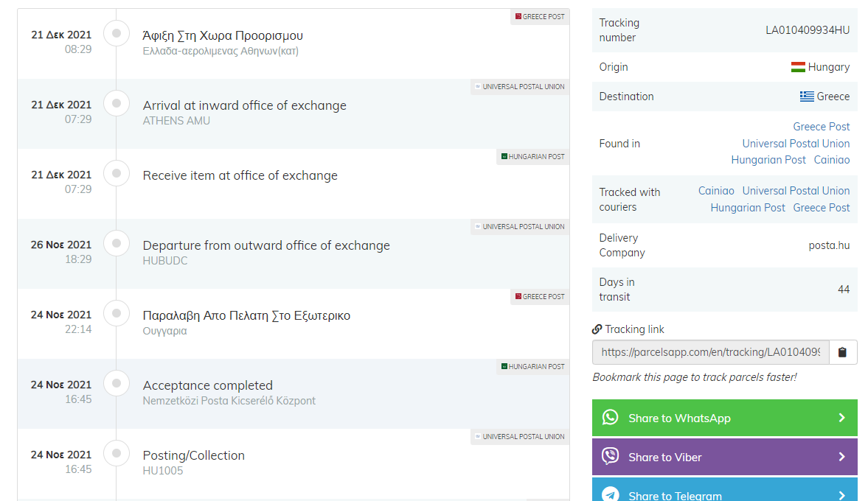This screenshot has width=868, height=501.
Task: Click 'Bookmark this page to track parcels faster!' text
Action: point(694,377)
